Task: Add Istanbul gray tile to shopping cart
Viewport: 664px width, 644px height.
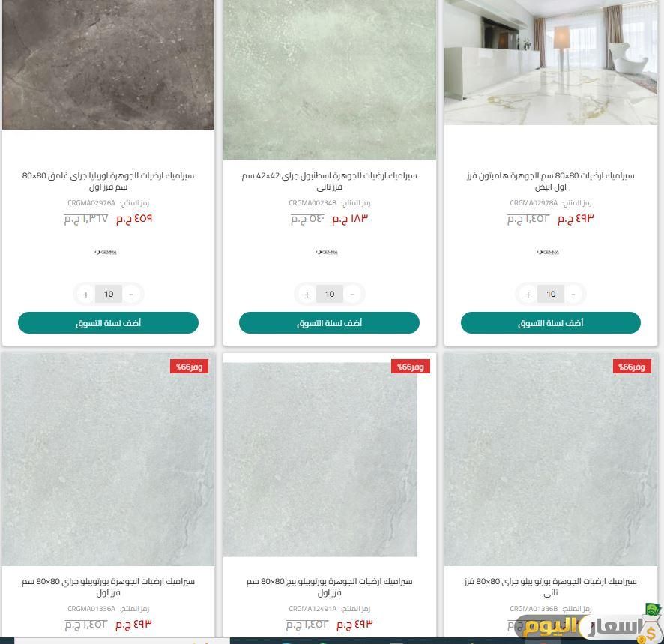Action: tap(329, 323)
